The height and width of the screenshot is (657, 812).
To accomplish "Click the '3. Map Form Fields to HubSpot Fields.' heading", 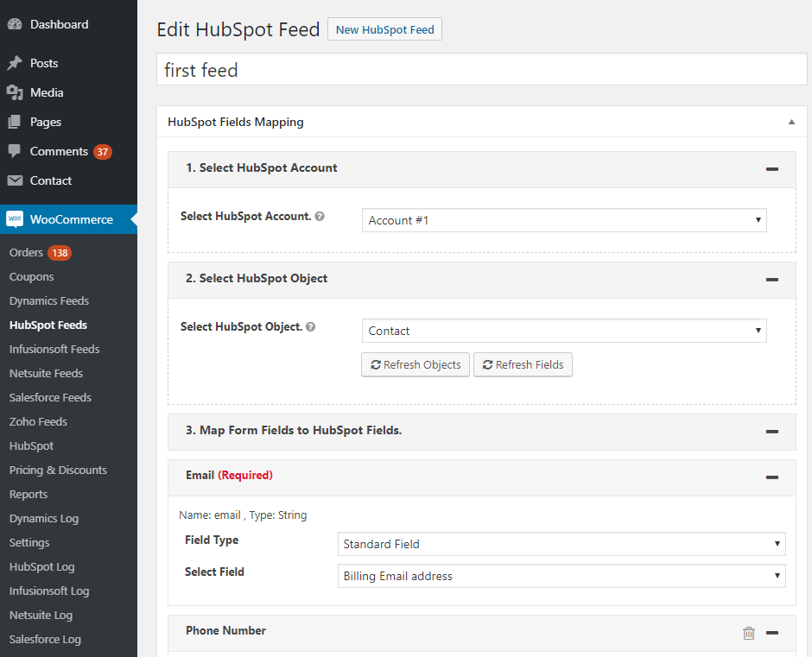I will pyautogui.click(x=294, y=430).
